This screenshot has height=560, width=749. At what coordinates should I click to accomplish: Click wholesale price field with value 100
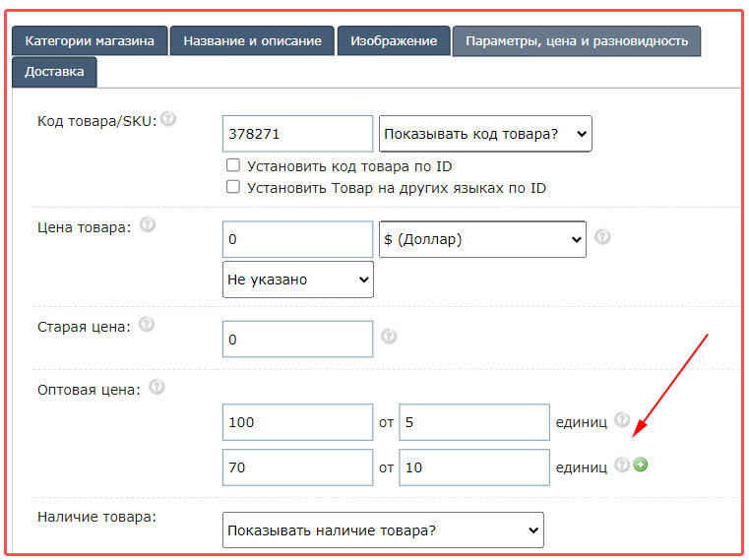297,422
